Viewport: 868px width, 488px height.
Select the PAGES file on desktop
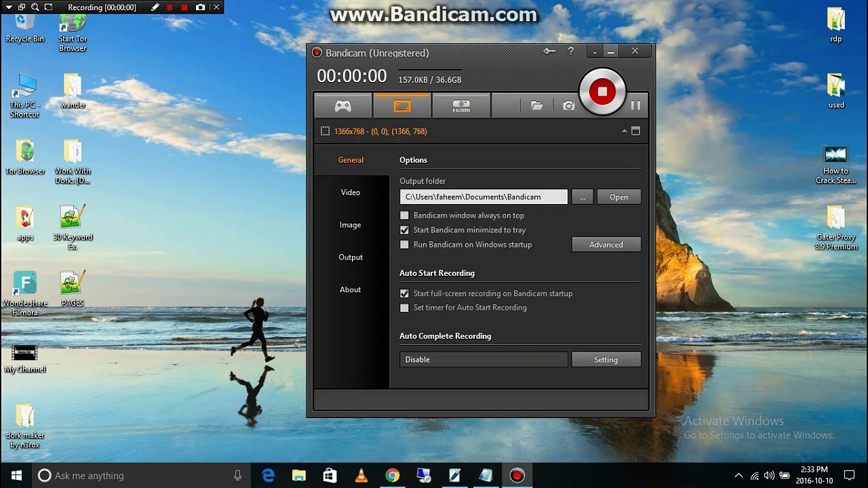[x=73, y=289]
